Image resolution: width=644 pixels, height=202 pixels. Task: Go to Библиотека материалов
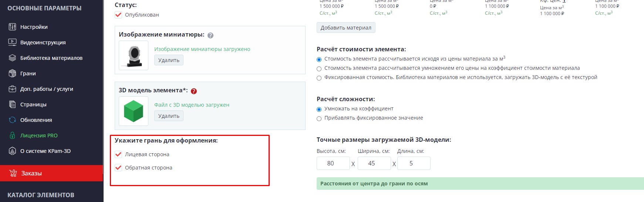pyautogui.click(x=51, y=58)
